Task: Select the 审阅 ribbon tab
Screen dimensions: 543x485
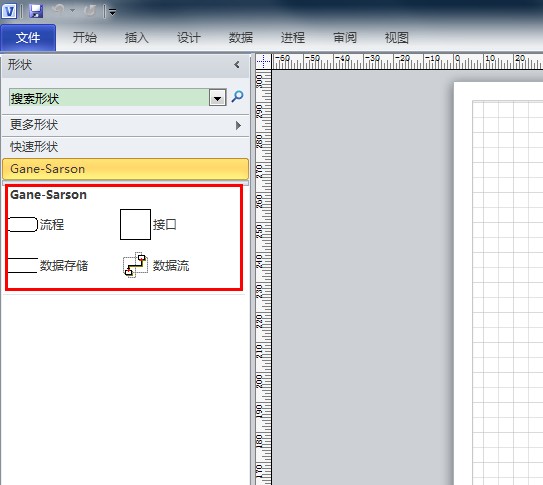Action: pyautogui.click(x=345, y=37)
